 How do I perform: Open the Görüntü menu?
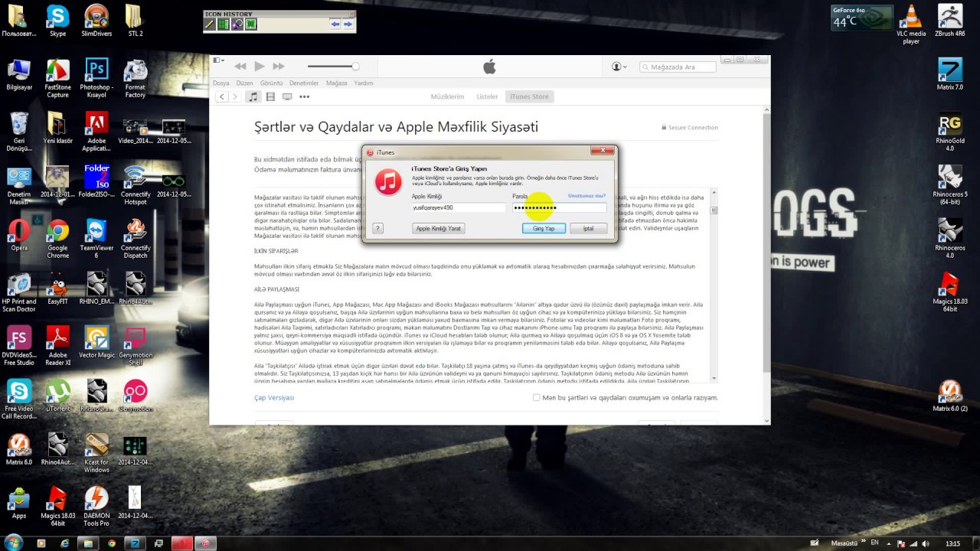271,83
